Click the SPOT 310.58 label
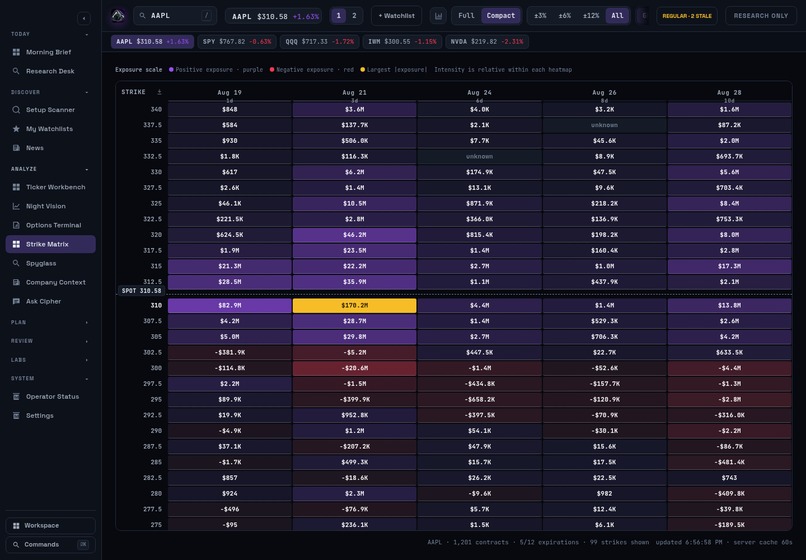Viewport: 806px width, 560px height. click(x=141, y=291)
